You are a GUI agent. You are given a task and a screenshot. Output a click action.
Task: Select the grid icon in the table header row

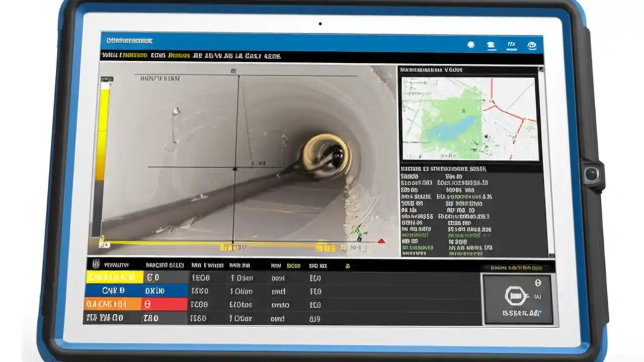click(x=95, y=265)
